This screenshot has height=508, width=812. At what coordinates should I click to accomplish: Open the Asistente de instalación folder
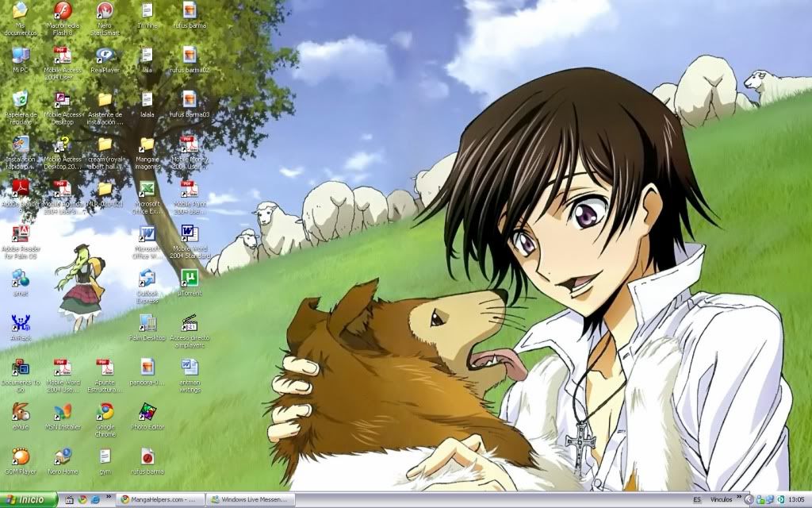[x=105, y=108]
